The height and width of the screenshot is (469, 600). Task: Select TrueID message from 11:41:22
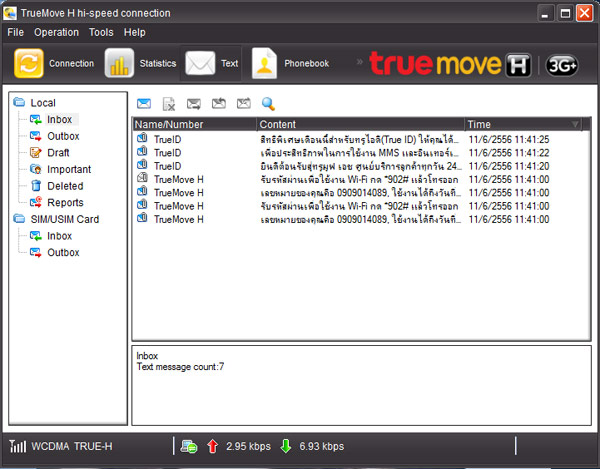(361, 153)
